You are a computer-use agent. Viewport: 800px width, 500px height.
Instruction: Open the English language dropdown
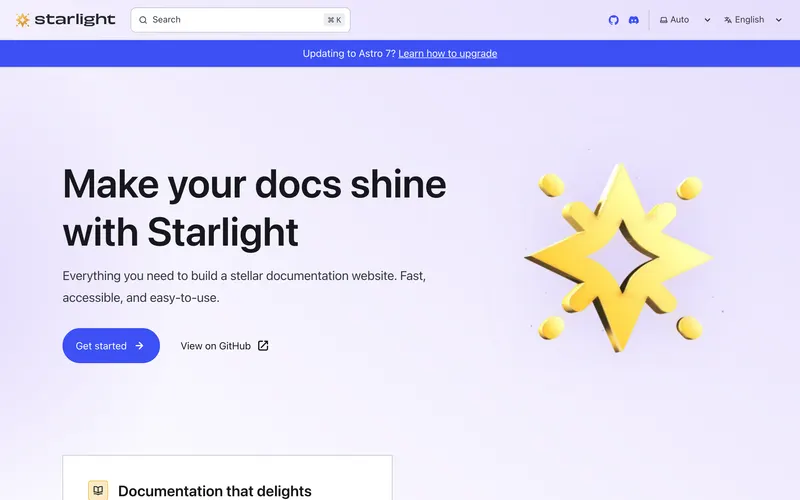click(753, 20)
